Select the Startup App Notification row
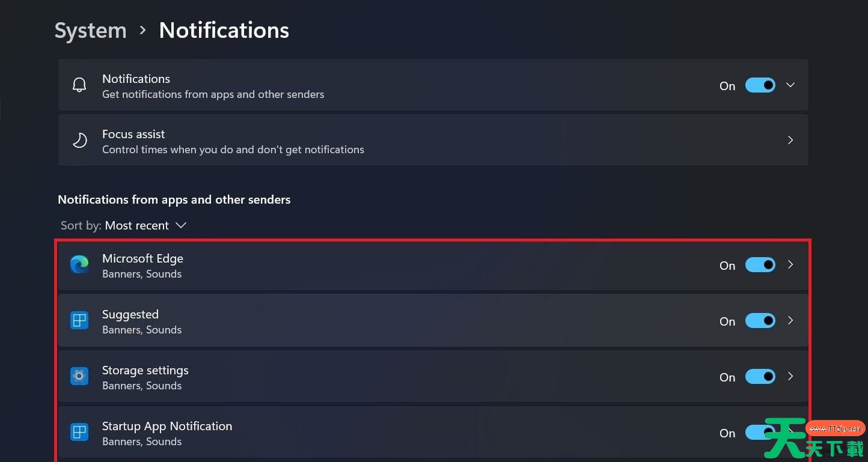The height and width of the screenshot is (462, 868). click(433, 433)
